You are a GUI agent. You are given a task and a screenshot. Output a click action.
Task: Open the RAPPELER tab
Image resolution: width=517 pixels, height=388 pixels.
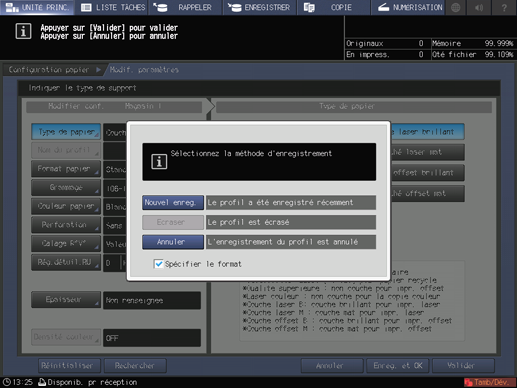pyautogui.click(x=185, y=7)
